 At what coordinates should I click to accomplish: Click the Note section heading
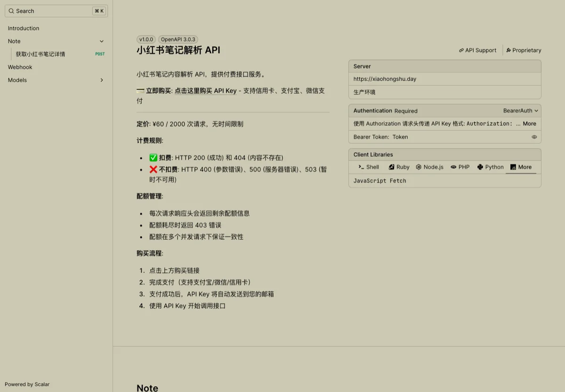147,388
